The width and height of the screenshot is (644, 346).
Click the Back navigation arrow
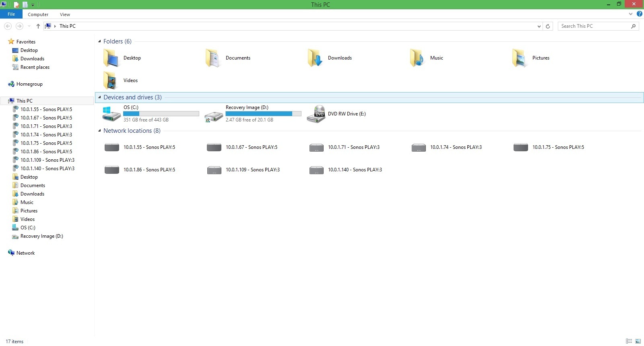tap(8, 26)
